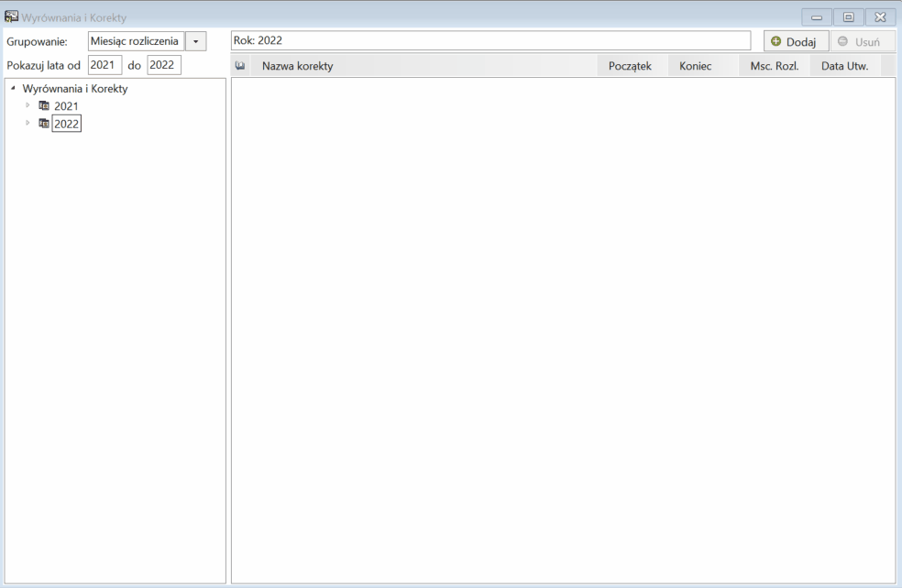Select the Miesiąc rozliczenia combo box
The image size is (902, 588).
[136, 41]
